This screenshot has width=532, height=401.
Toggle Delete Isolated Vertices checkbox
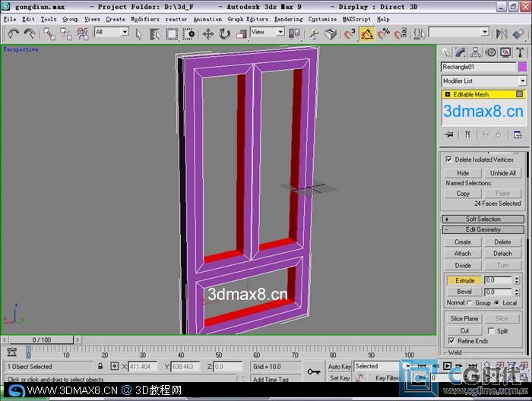click(449, 159)
